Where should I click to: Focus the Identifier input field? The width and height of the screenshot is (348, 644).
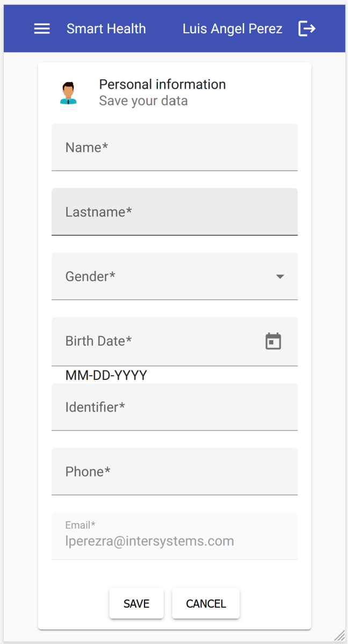(175, 407)
